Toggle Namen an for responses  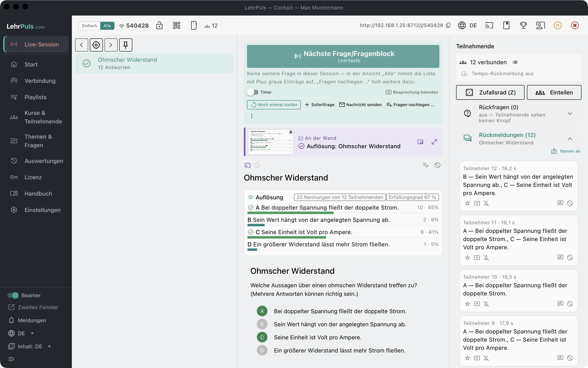click(x=566, y=151)
